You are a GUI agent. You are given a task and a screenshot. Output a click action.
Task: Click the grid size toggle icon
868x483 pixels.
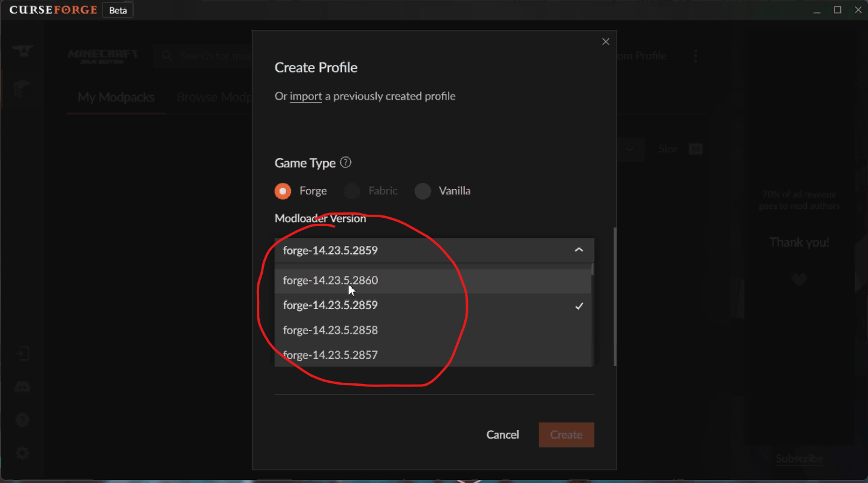(695, 149)
